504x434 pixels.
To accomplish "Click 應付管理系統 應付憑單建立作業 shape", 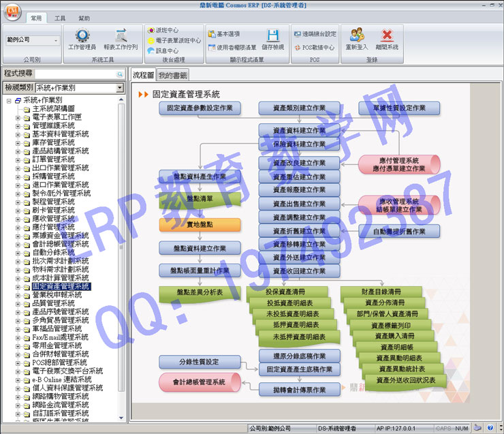I will 399,165.
